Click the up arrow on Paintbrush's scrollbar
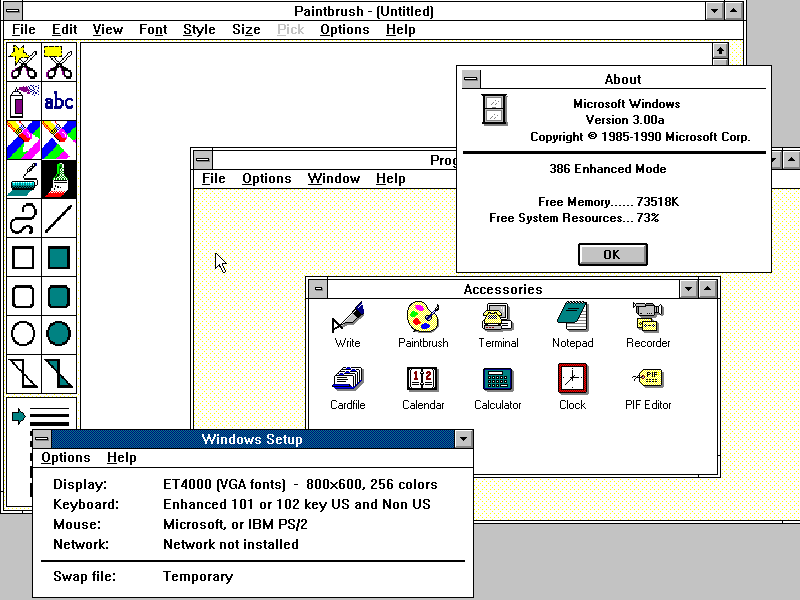The height and width of the screenshot is (600, 800). pos(722,52)
